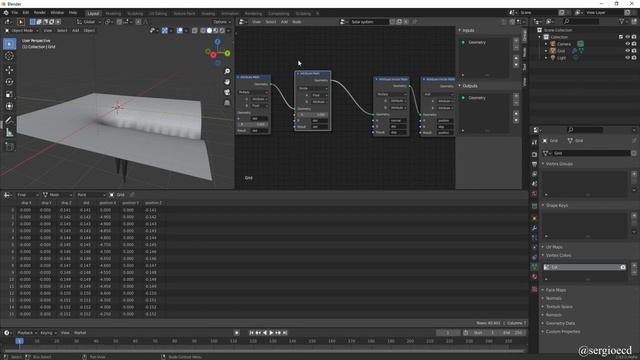The height and width of the screenshot is (360, 640).
Task: Click timeline Marker menu
Action: click(x=80, y=333)
